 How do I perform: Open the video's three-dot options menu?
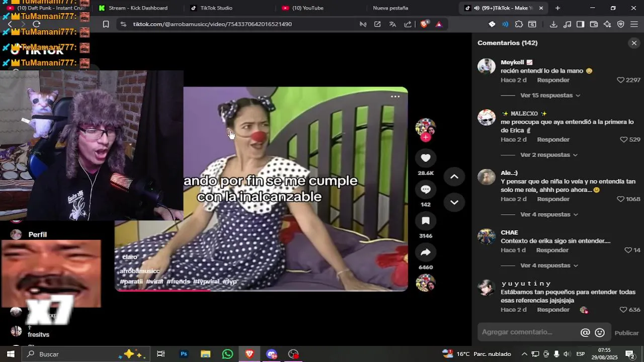point(395,97)
